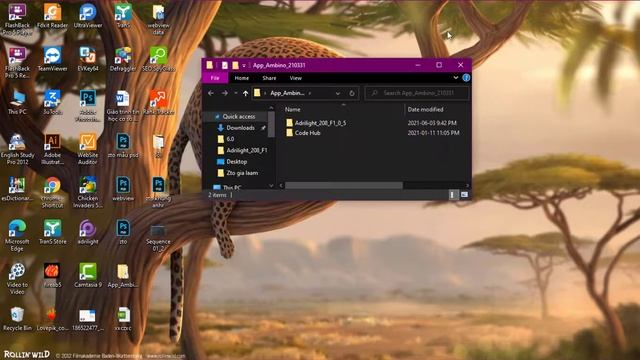640x360 pixels.
Task: Sort files by Date modified column
Action: pos(425,109)
